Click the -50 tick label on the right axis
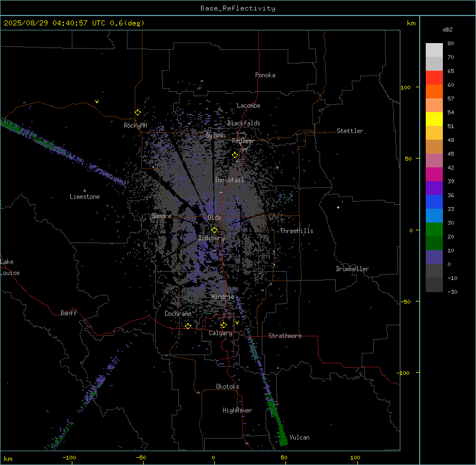The height and width of the screenshot is (465, 476). pos(405,302)
